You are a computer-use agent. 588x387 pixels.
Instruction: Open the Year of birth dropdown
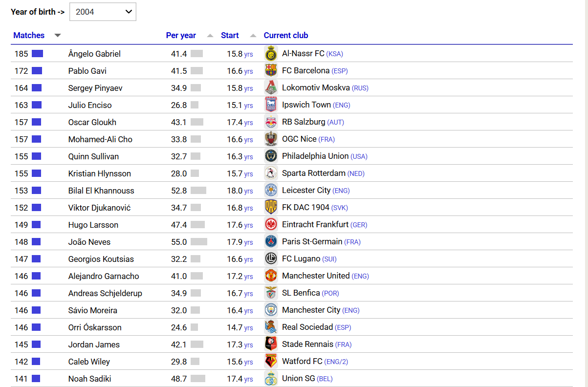click(103, 12)
